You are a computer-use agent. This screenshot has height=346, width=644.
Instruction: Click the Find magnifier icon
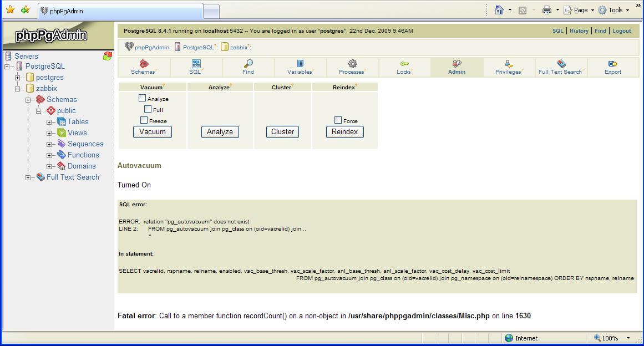[x=248, y=64]
